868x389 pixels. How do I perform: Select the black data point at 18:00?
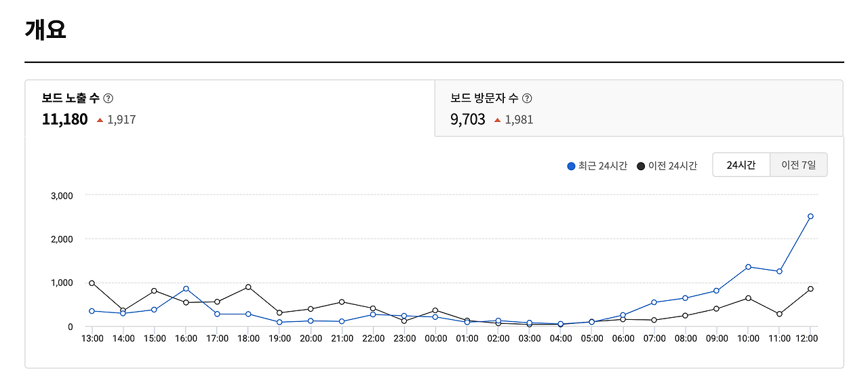click(x=248, y=287)
